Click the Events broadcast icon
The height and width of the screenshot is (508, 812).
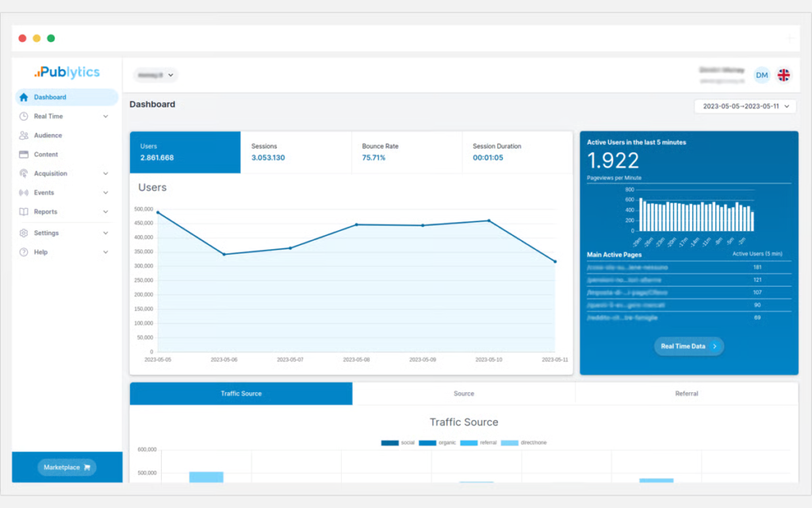[x=24, y=193]
